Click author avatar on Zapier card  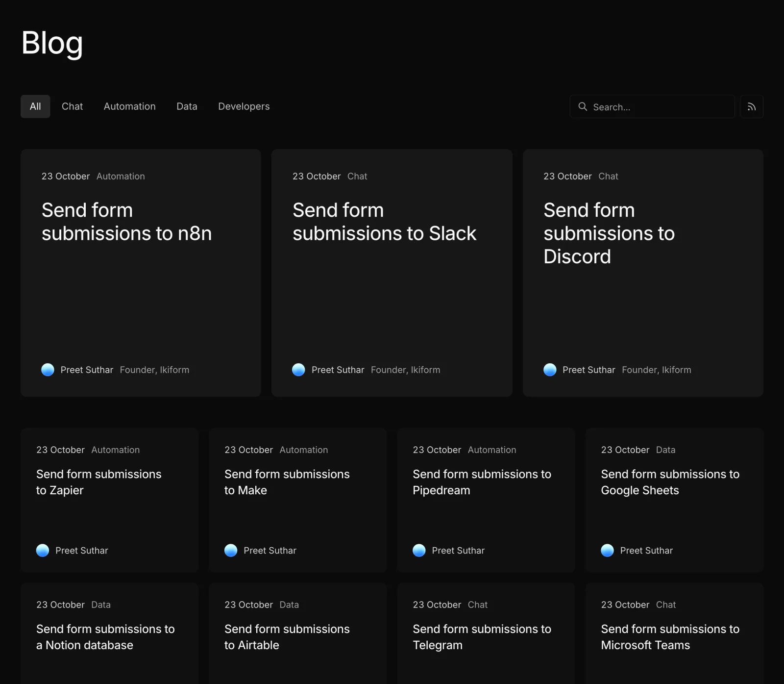coord(43,551)
